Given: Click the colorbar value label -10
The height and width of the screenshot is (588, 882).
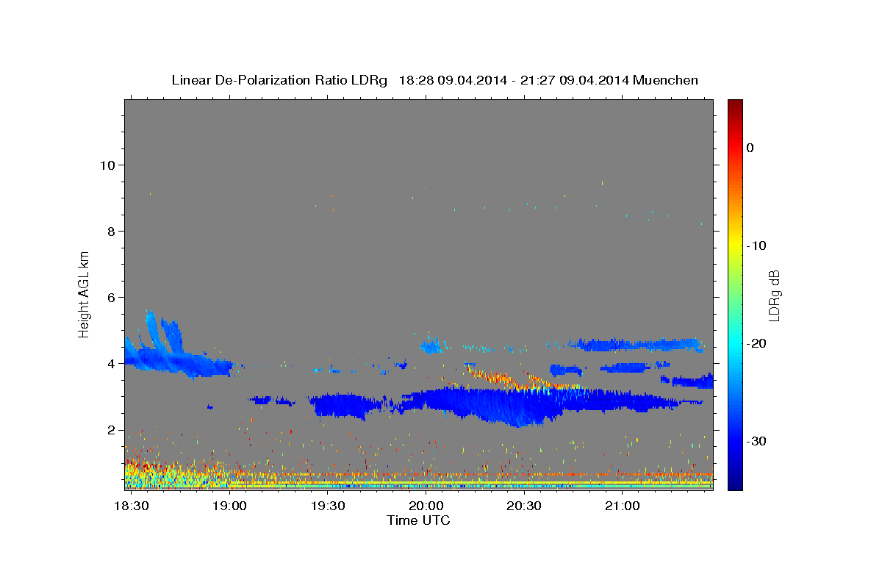Looking at the screenshot, I should coord(758,245).
